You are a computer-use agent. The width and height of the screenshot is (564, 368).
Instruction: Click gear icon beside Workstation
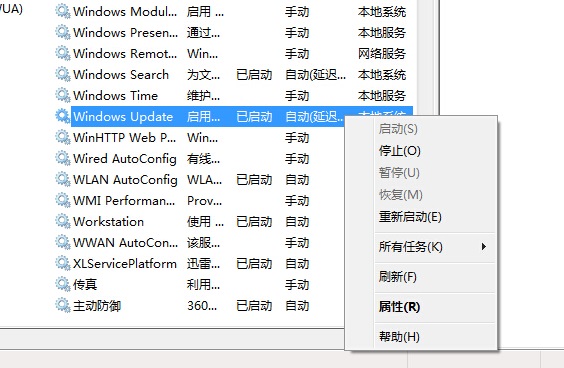click(63, 221)
